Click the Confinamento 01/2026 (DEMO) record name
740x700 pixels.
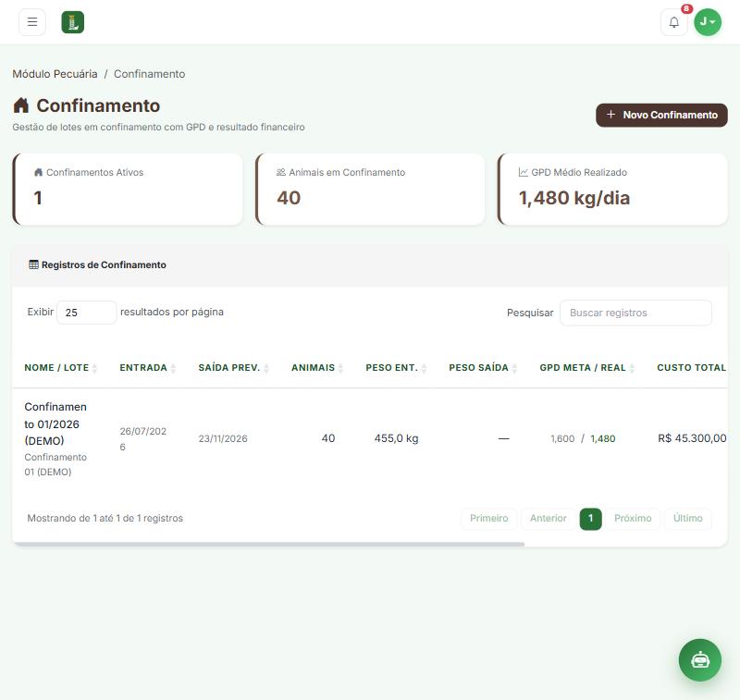point(55,424)
